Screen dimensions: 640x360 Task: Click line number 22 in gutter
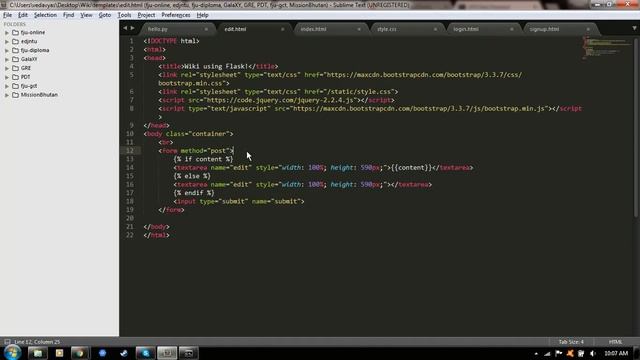pos(129,235)
